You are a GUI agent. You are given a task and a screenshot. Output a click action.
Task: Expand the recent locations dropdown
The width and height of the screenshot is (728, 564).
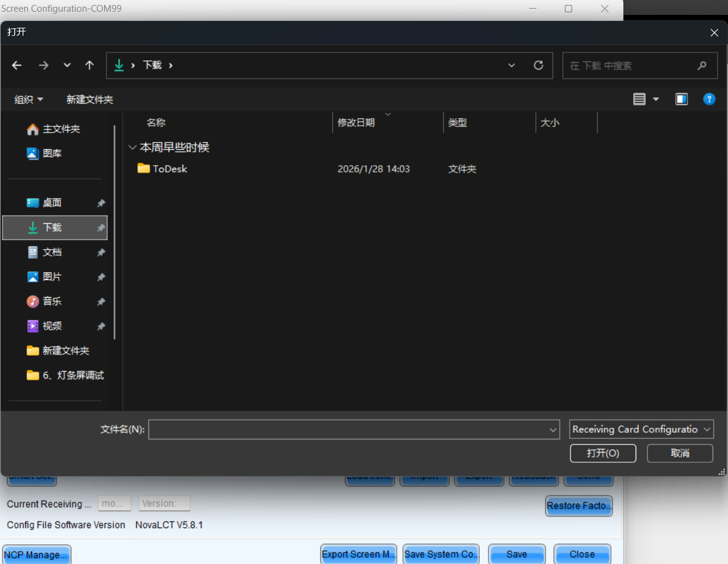click(67, 65)
